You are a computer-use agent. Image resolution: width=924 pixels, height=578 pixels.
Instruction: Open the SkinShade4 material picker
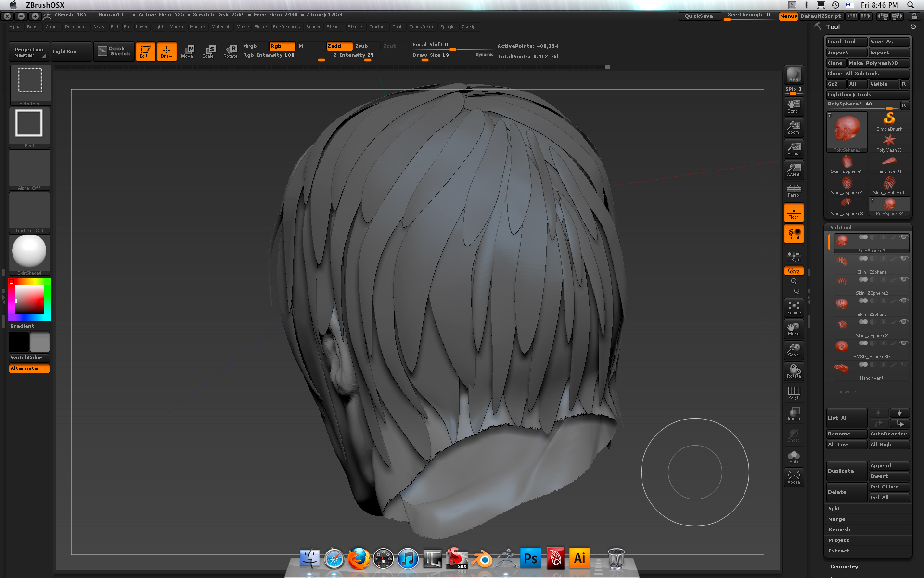point(29,255)
